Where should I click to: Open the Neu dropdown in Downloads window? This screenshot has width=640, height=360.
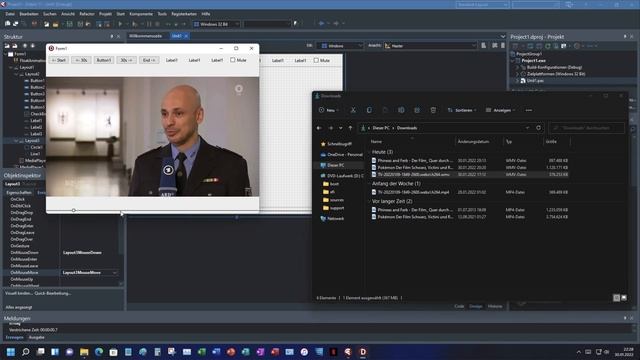(329, 110)
